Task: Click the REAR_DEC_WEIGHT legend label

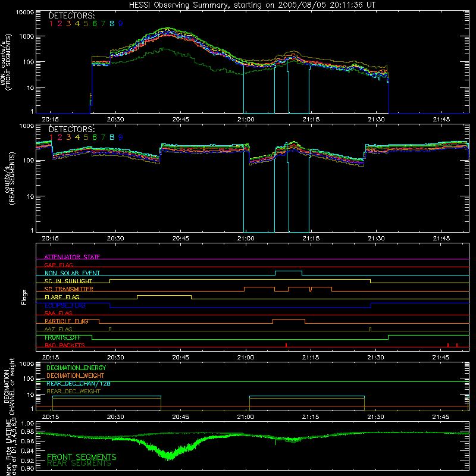Action: click(x=73, y=392)
